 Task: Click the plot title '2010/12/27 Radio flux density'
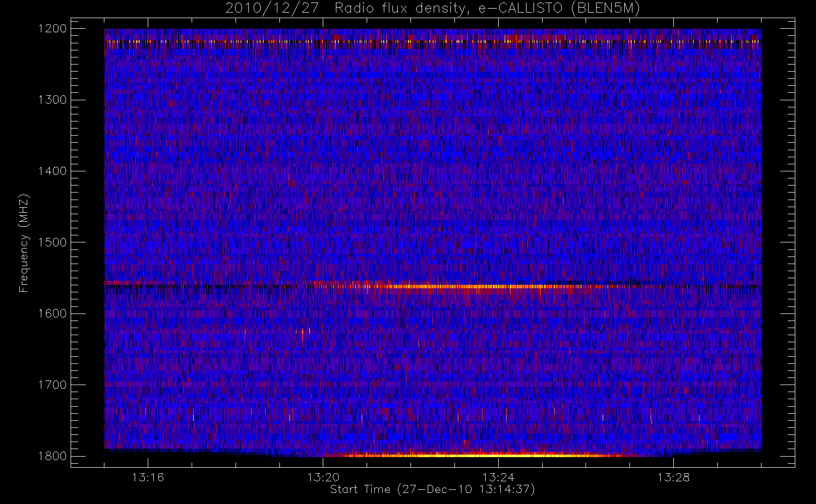pos(433,9)
